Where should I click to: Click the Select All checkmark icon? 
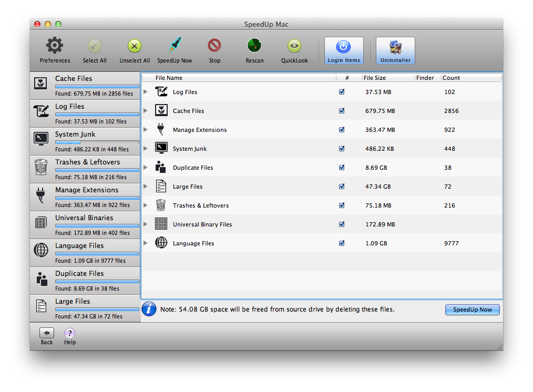pos(95,46)
